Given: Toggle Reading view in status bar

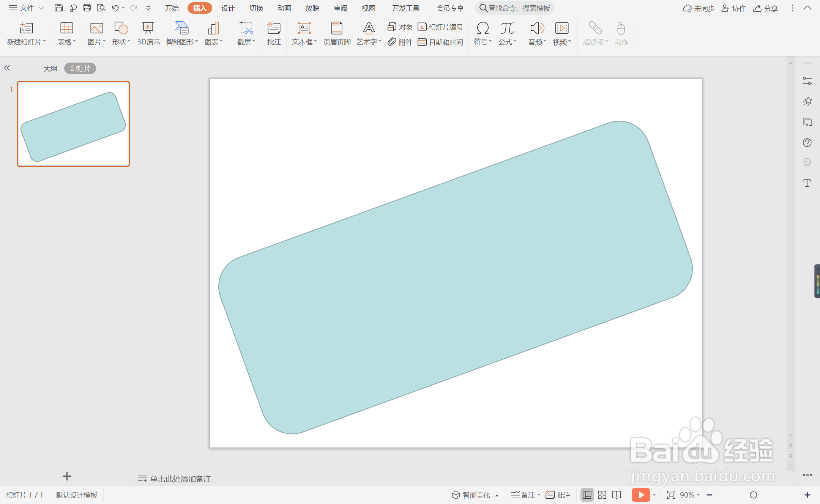Looking at the screenshot, I should pos(617,495).
